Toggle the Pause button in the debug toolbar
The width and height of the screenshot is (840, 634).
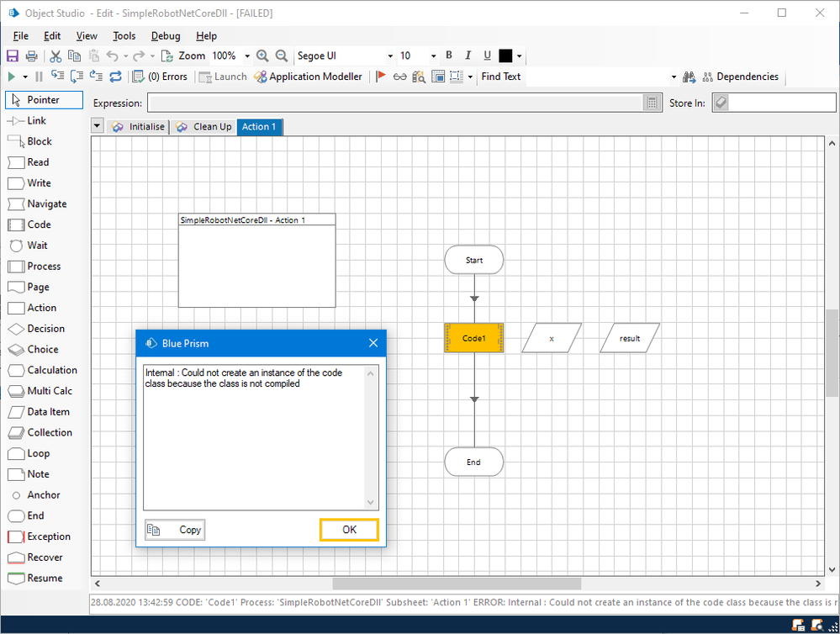[x=39, y=77]
